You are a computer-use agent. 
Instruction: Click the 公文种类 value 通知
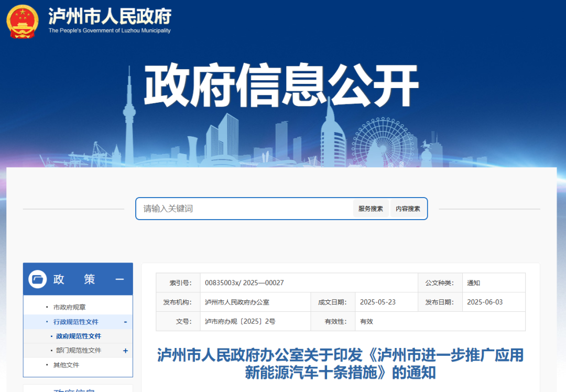[474, 282]
